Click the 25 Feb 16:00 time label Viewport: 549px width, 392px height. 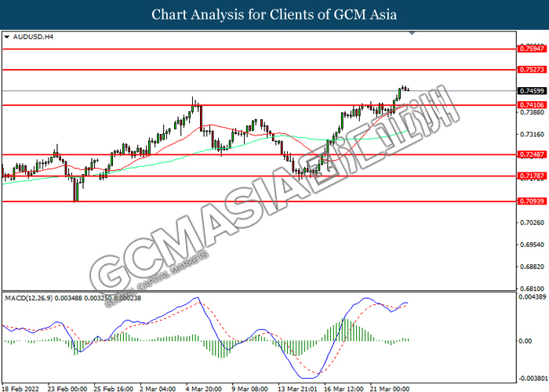click(114, 389)
